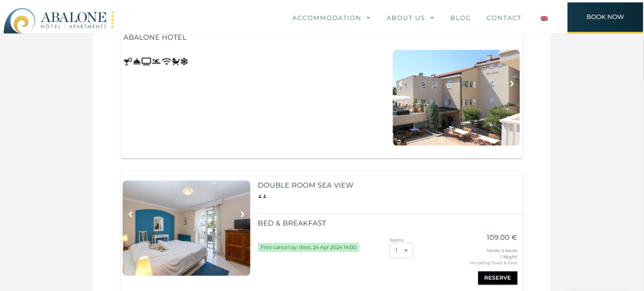
Task: Click the WiFi amenity icon
Action: point(166,62)
